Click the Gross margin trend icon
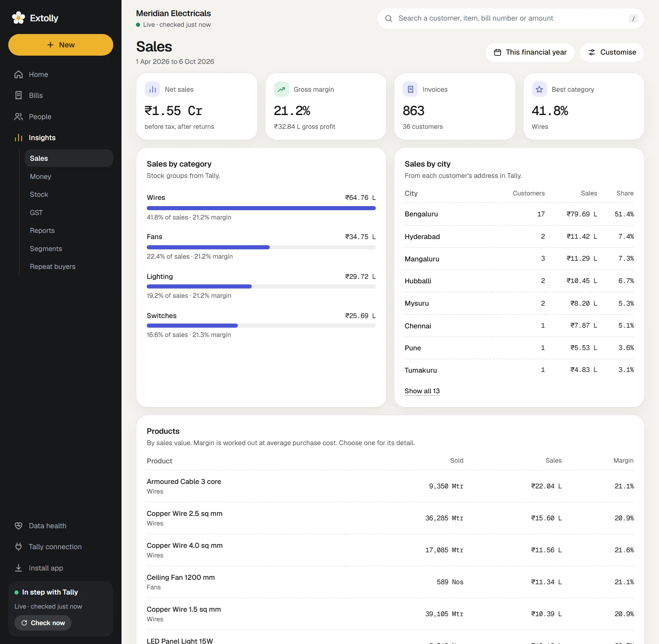 click(x=281, y=89)
